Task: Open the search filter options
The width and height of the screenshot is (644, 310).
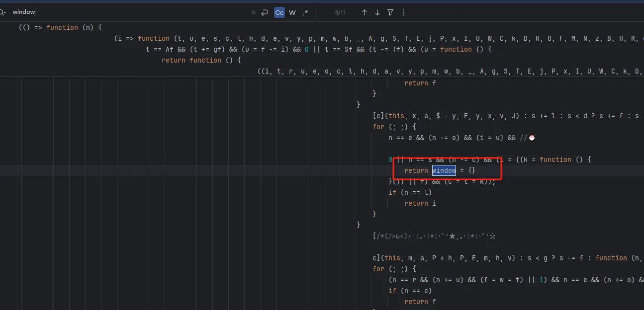Action: tap(390, 12)
